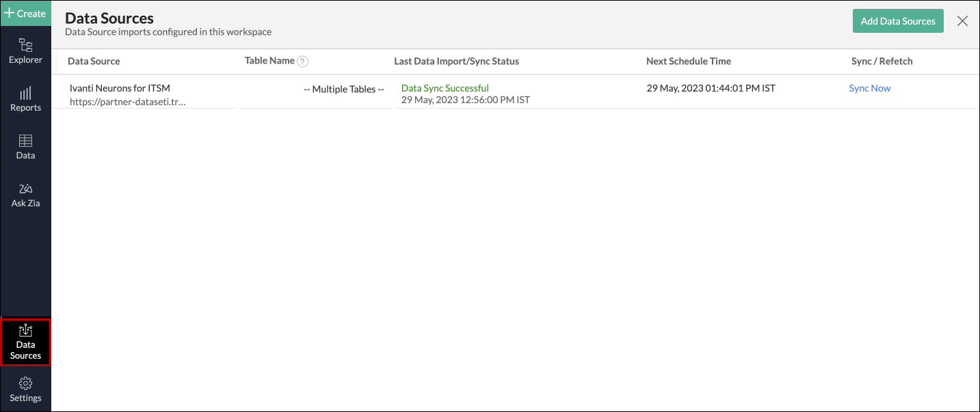
Task: Close the Data Sources panel
Action: 962,20
